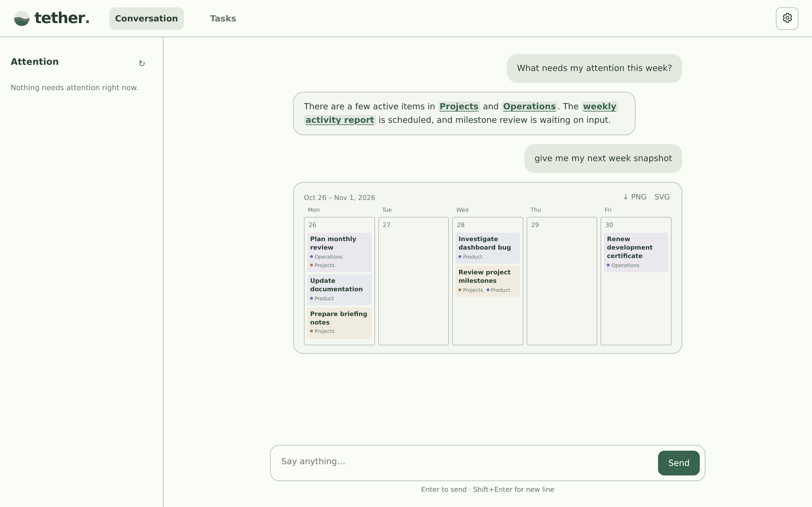
Task: Switch to the Tasks tab
Action: click(x=223, y=18)
